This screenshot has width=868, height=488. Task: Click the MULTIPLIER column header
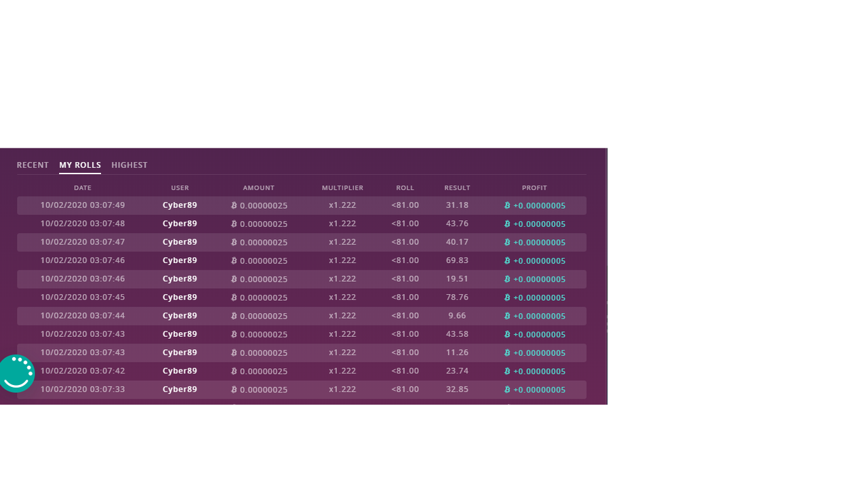[342, 188]
